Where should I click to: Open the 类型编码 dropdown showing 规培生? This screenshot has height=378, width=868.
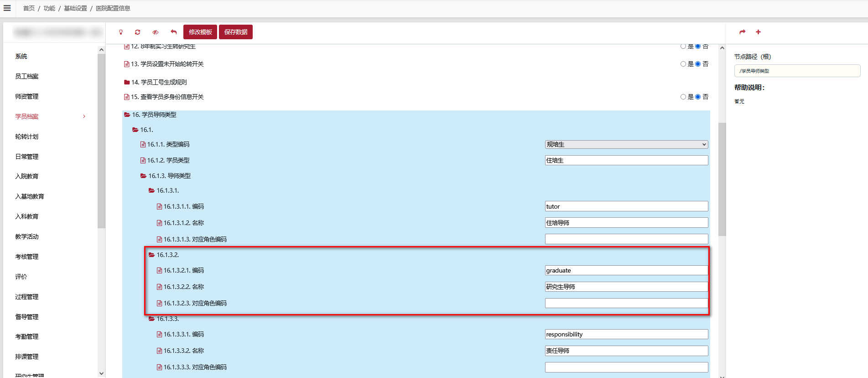pos(626,144)
